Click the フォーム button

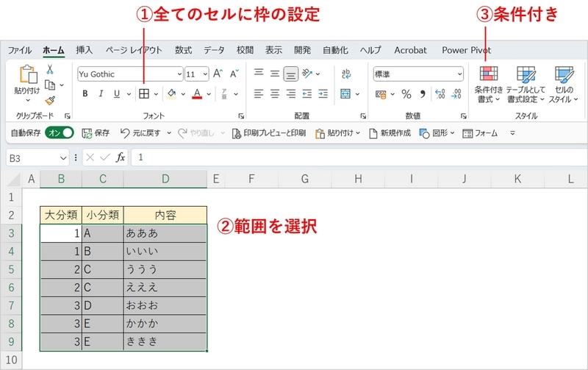(x=480, y=133)
